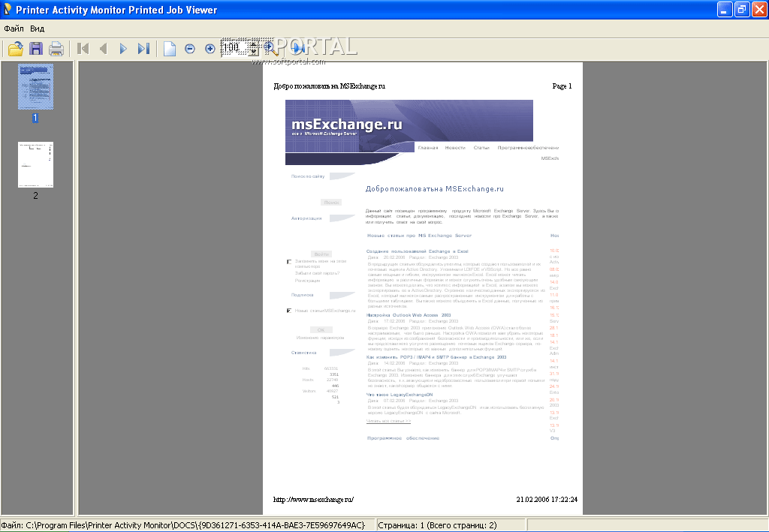
Task: Click the blue arrow icon right of the magnifier
Action: [x=299, y=48]
